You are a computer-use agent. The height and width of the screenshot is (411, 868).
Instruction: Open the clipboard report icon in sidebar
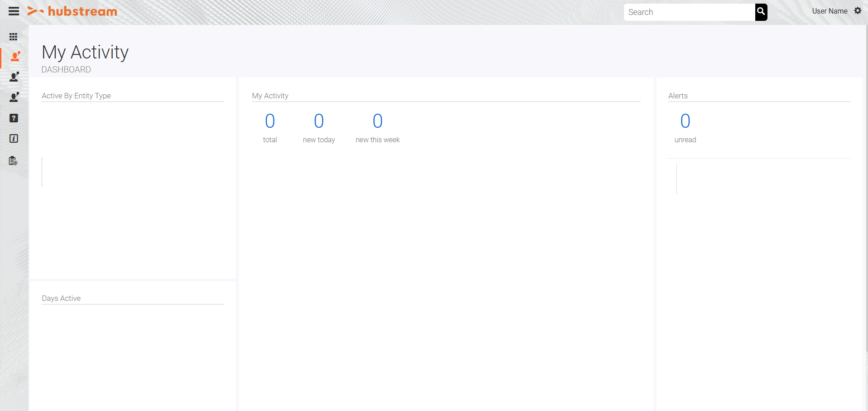pyautogui.click(x=13, y=160)
